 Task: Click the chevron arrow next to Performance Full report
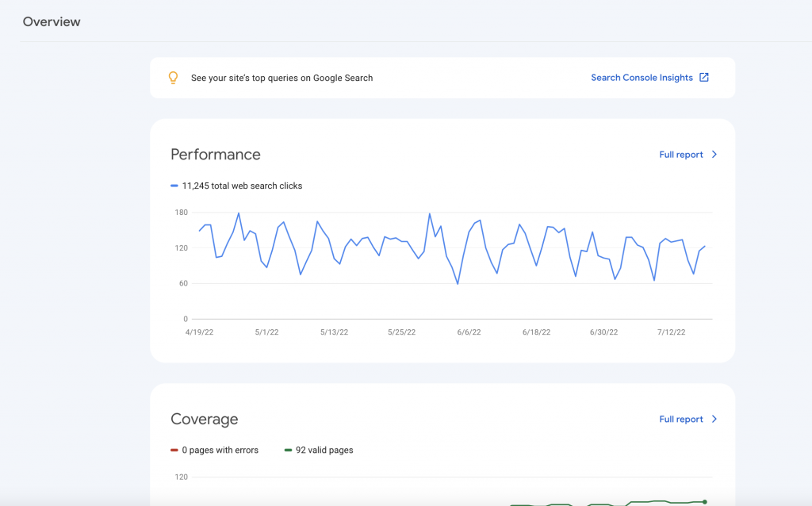[714, 155]
